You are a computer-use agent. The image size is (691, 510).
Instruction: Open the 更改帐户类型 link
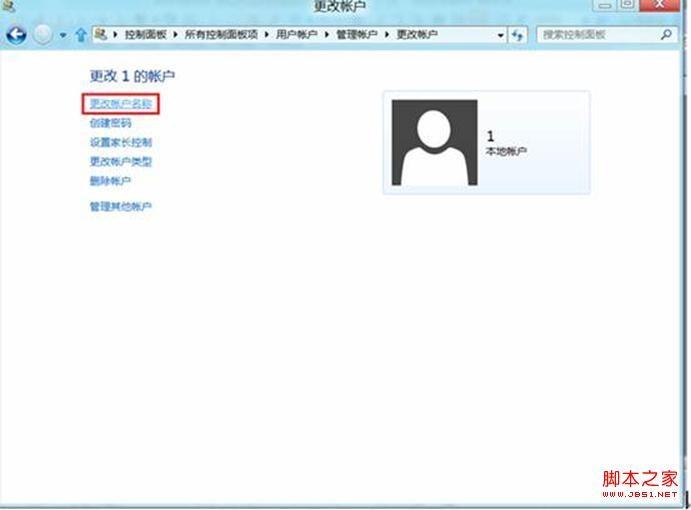click(121, 162)
